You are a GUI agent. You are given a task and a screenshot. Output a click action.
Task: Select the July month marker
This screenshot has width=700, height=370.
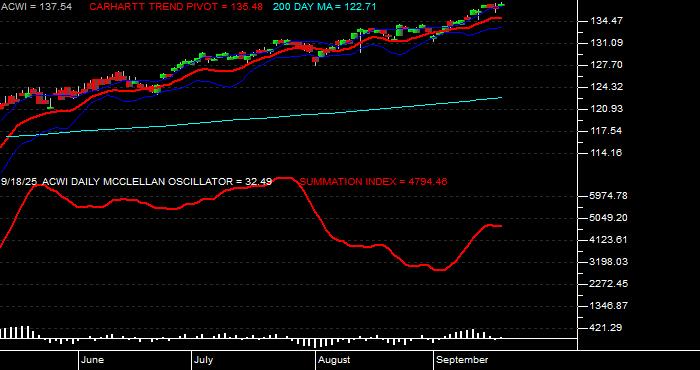click(x=203, y=360)
